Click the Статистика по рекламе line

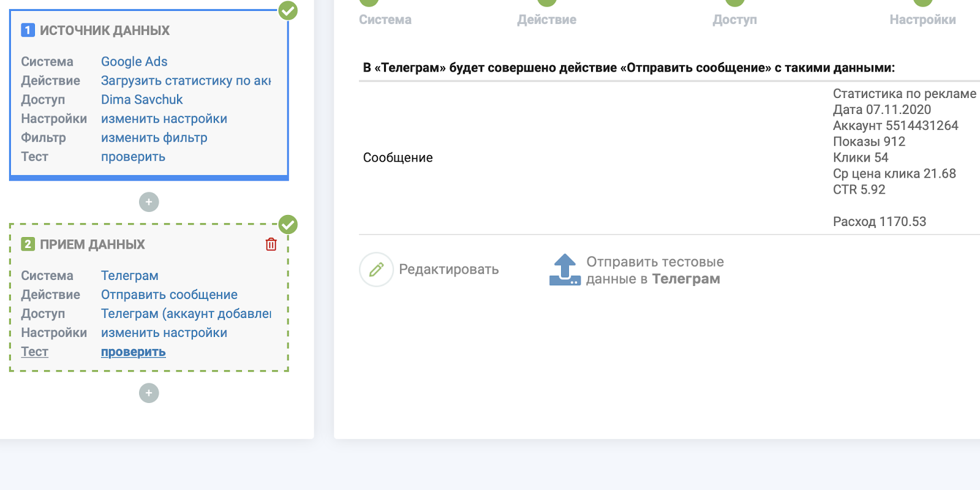pyautogui.click(x=905, y=94)
